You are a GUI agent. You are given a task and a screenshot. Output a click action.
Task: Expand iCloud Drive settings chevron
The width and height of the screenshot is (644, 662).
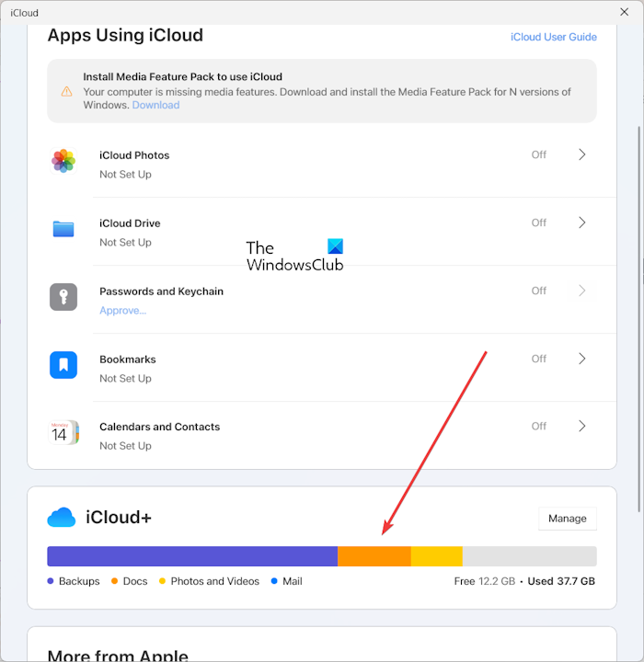pyautogui.click(x=581, y=223)
